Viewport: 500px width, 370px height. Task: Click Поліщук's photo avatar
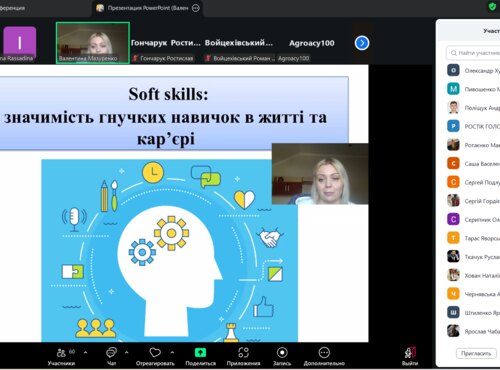coord(453,108)
